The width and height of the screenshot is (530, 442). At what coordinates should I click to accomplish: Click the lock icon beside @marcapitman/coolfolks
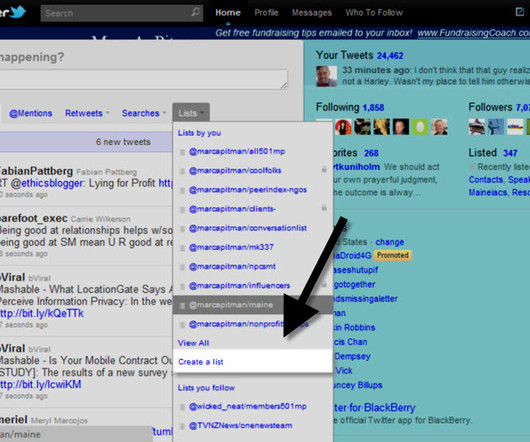coord(324,169)
